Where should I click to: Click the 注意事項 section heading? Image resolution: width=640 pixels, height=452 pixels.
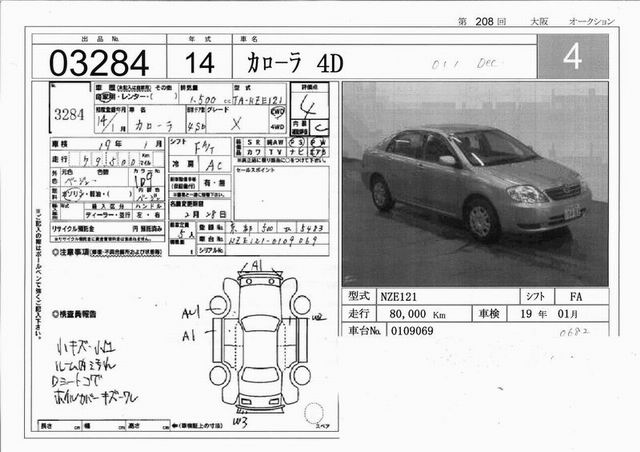(107, 253)
